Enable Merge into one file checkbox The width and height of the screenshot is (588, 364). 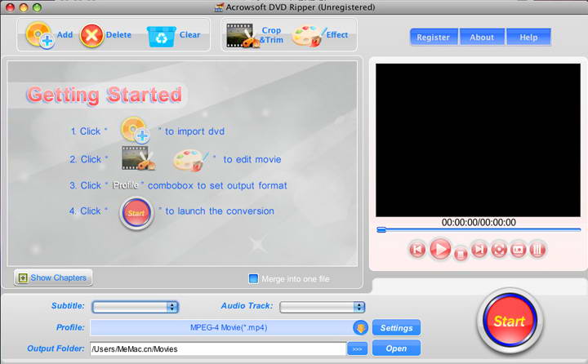(x=253, y=278)
